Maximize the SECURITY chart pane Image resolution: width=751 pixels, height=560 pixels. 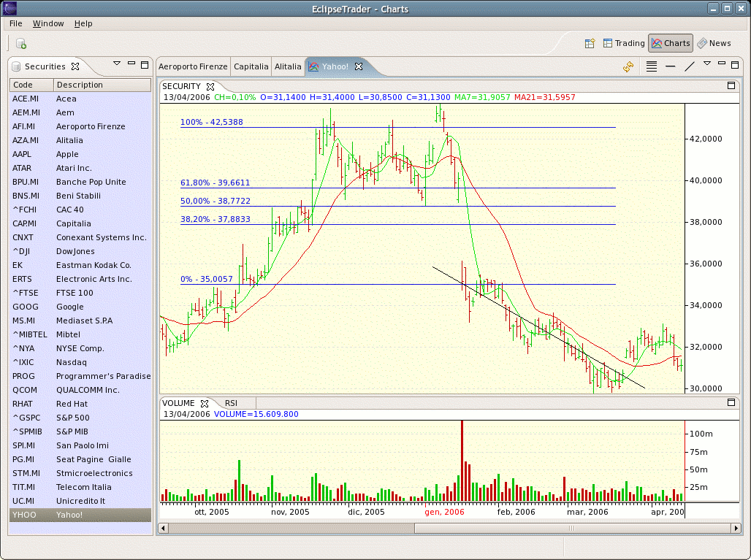pyautogui.click(x=731, y=85)
